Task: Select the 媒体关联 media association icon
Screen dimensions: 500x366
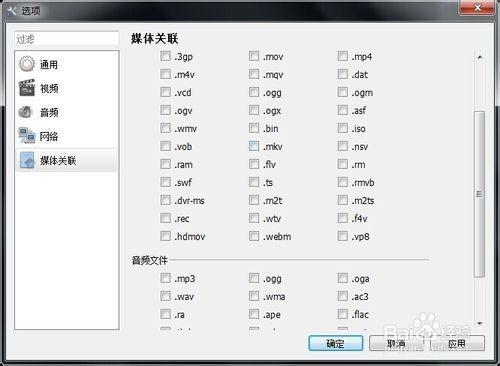Action: (x=27, y=160)
